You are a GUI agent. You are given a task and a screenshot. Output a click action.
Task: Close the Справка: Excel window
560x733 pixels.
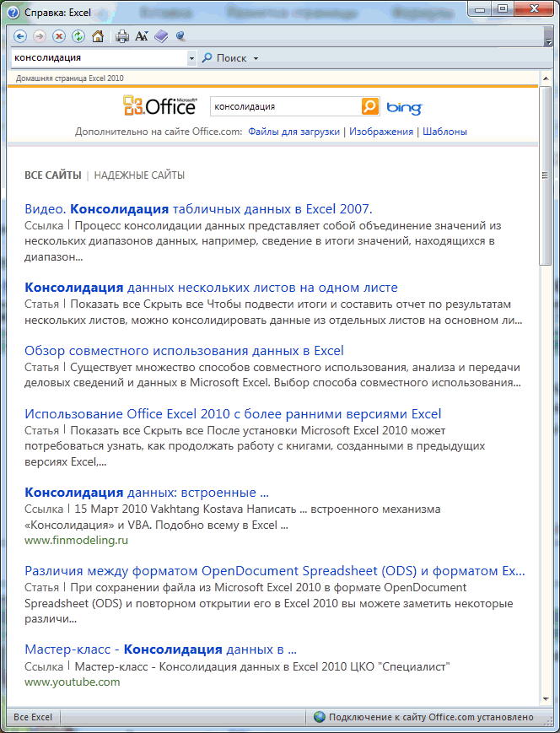coord(534,8)
